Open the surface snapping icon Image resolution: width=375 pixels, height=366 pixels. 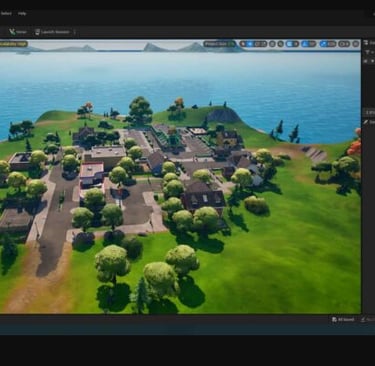pos(281,44)
